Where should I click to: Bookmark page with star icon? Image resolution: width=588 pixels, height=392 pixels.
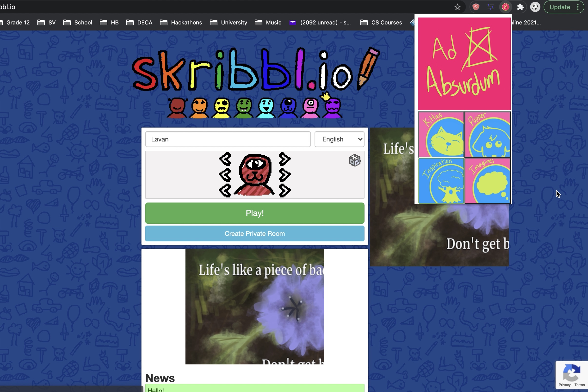pyautogui.click(x=457, y=7)
